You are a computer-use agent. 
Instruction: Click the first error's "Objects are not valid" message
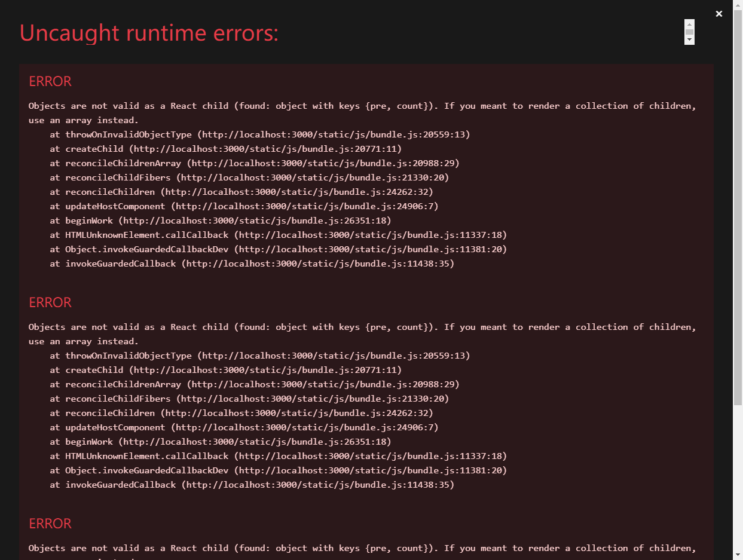coord(362,113)
